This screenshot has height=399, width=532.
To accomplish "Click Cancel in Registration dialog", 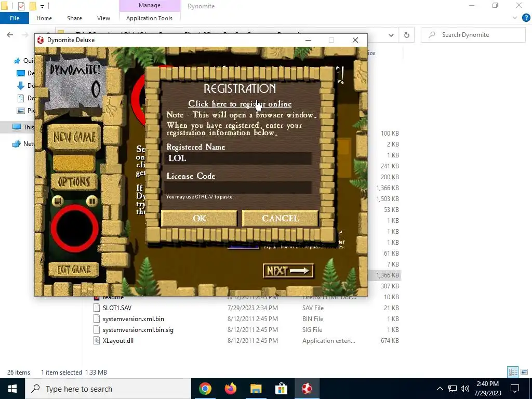I will pos(280,218).
